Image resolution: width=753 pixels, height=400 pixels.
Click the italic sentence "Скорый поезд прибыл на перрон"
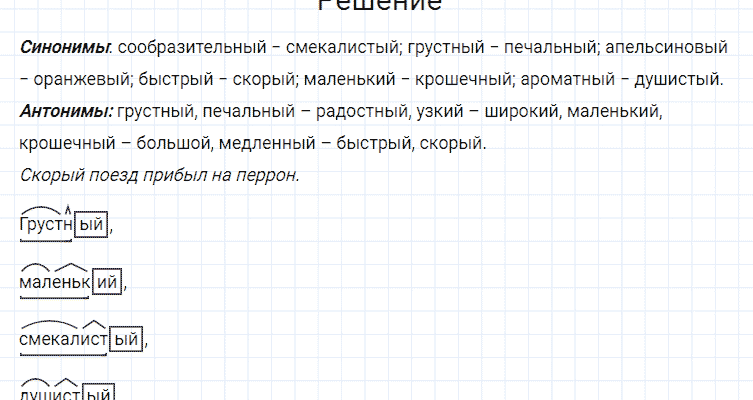click(159, 175)
